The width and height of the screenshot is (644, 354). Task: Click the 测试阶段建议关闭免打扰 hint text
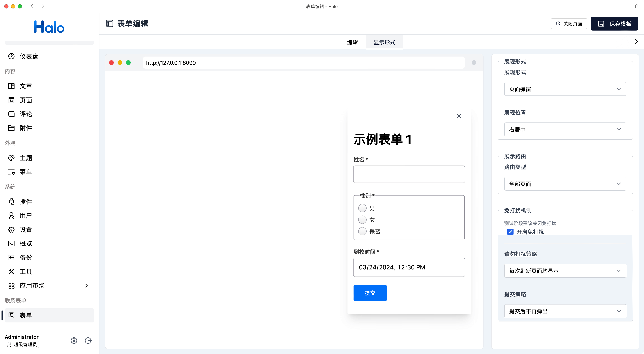(x=530, y=223)
